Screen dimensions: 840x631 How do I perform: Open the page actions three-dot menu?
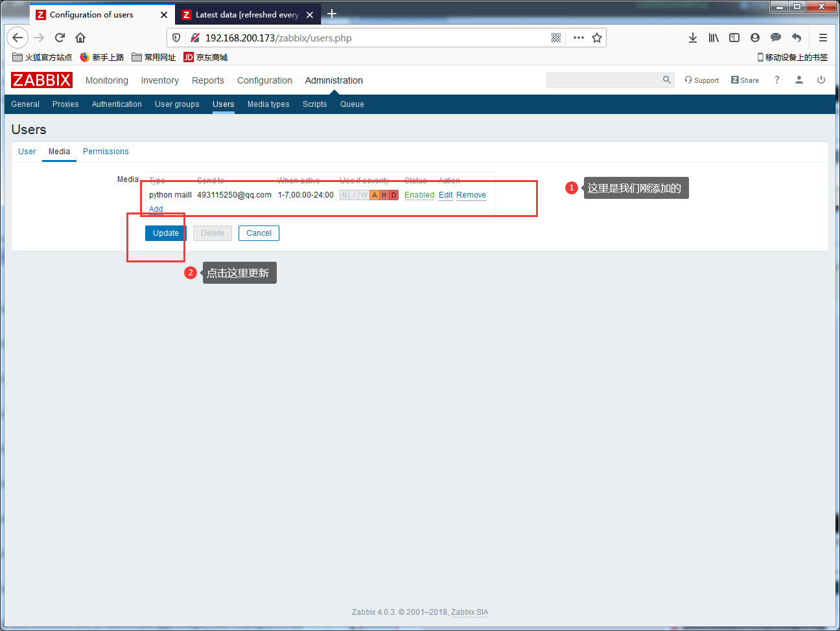pyautogui.click(x=579, y=38)
